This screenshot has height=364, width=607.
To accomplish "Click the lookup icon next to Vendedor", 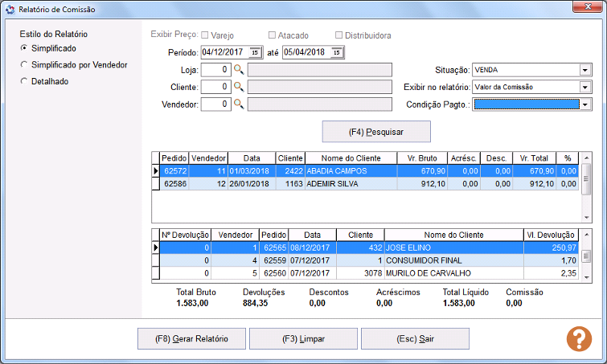I will click(238, 104).
